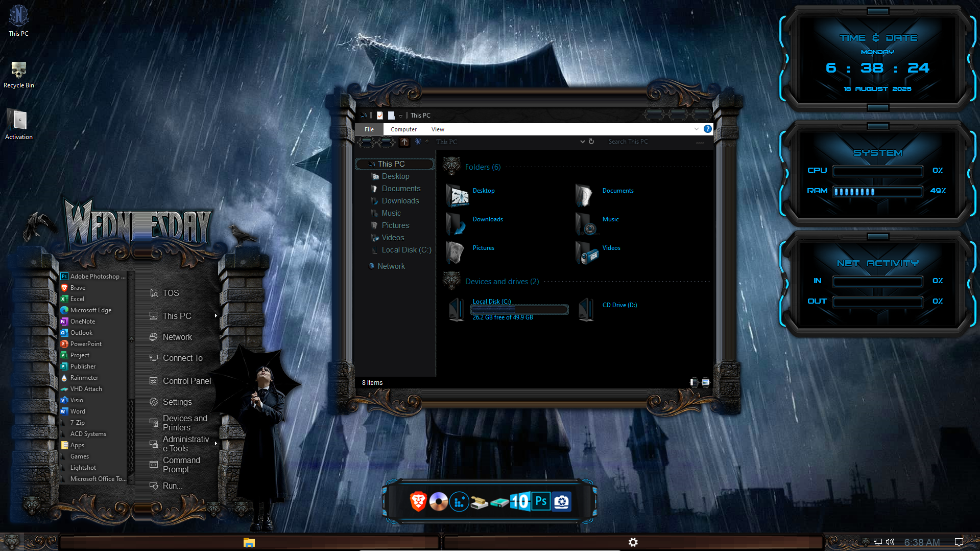Viewport: 980px width, 551px height.
Task: Open the recent locations dropdown in Explorer
Action: click(427, 142)
